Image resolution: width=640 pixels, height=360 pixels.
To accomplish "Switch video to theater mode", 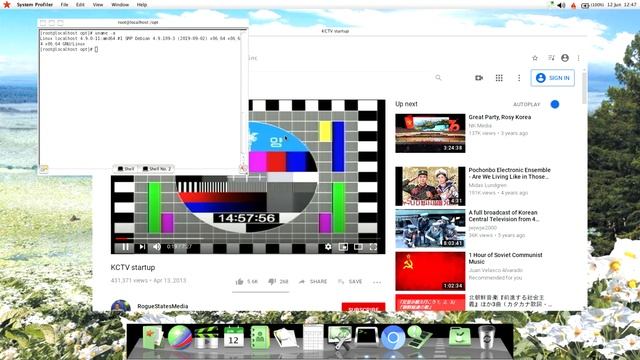I will [x=358, y=247].
